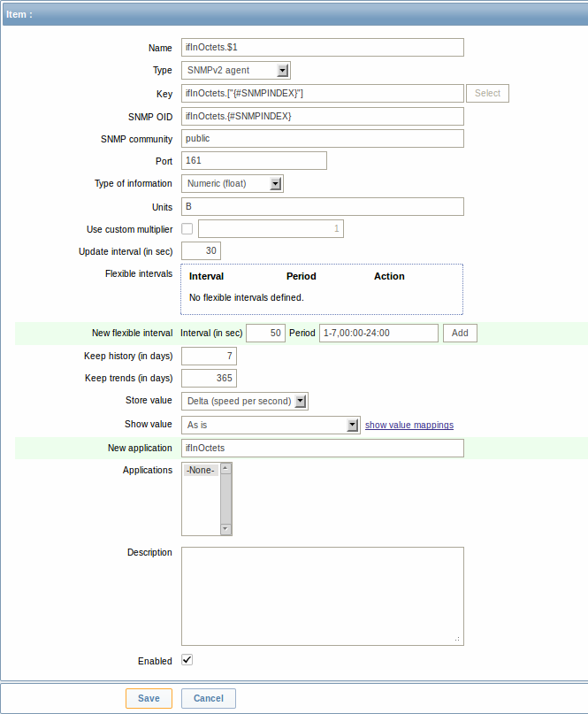Click the Add flexible interval button
The width and height of the screenshot is (588, 714).
pyautogui.click(x=460, y=333)
